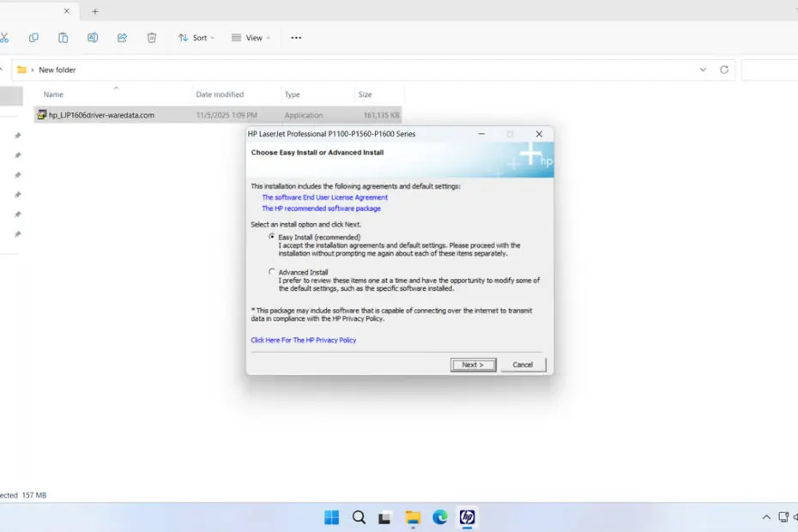
Task: Select the Easy Install recommended option
Action: (x=272, y=237)
